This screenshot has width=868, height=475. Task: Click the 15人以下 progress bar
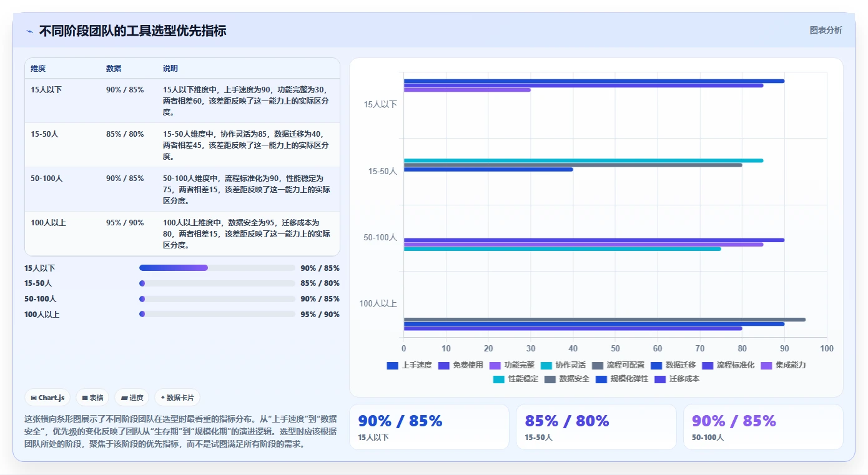(217, 268)
